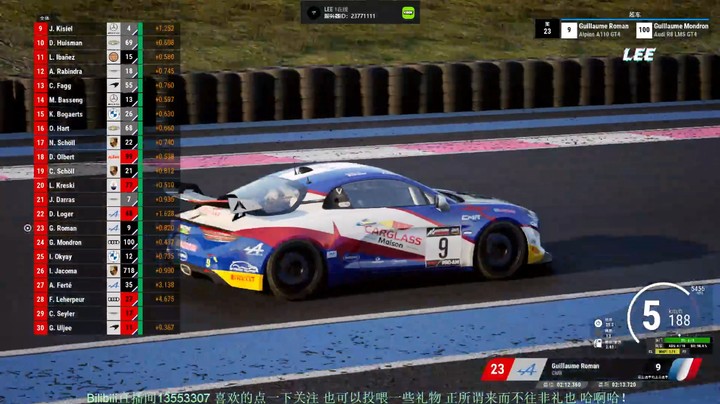Select driver I. Okyay in the standings
This screenshot has height=404, width=720.
point(61,256)
